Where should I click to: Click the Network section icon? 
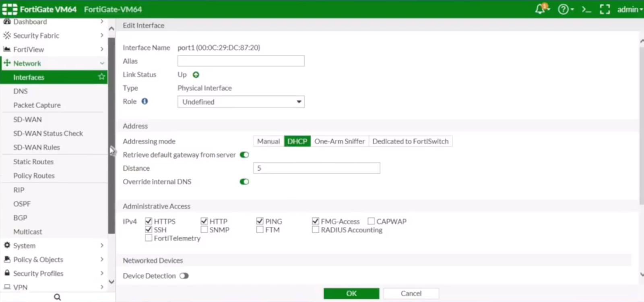pyautogui.click(x=7, y=63)
